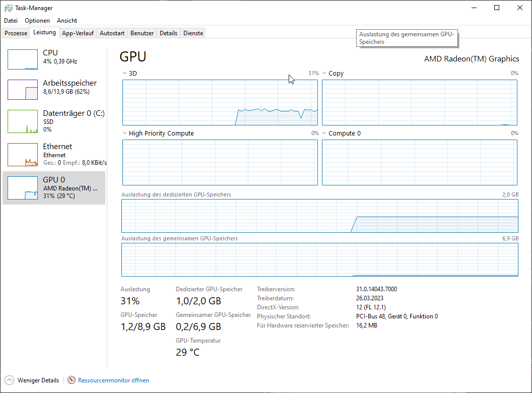Select the Leistung tab
The width and height of the screenshot is (532, 393).
click(x=44, y=33)
